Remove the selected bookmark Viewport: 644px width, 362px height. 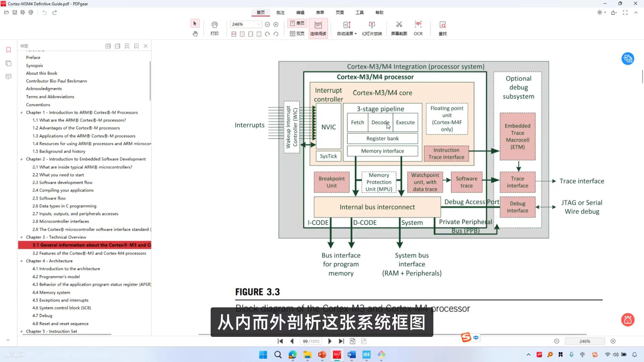(136, 46)
